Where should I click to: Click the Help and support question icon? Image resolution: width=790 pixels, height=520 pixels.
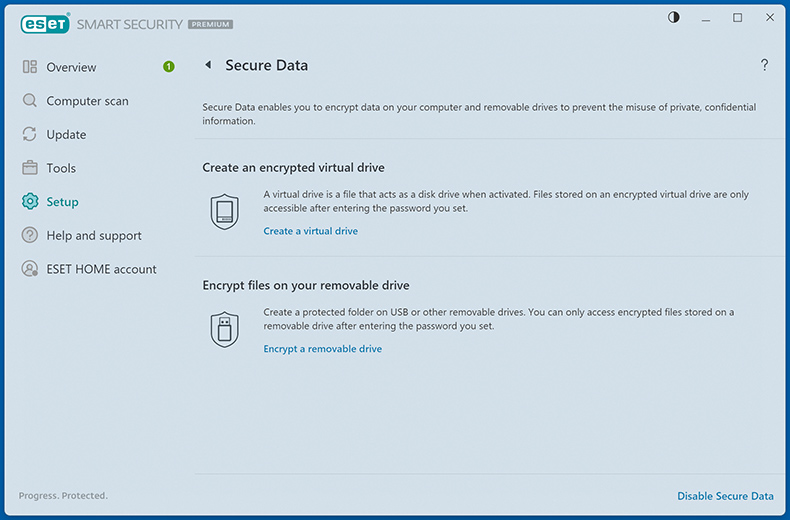(30, 235)
